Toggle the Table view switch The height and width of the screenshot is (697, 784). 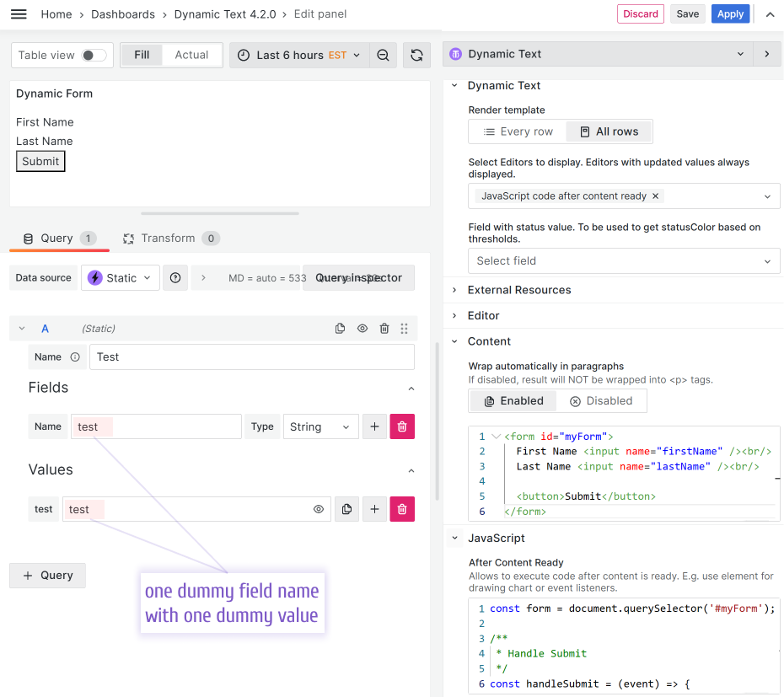click(x=87, y=54)
